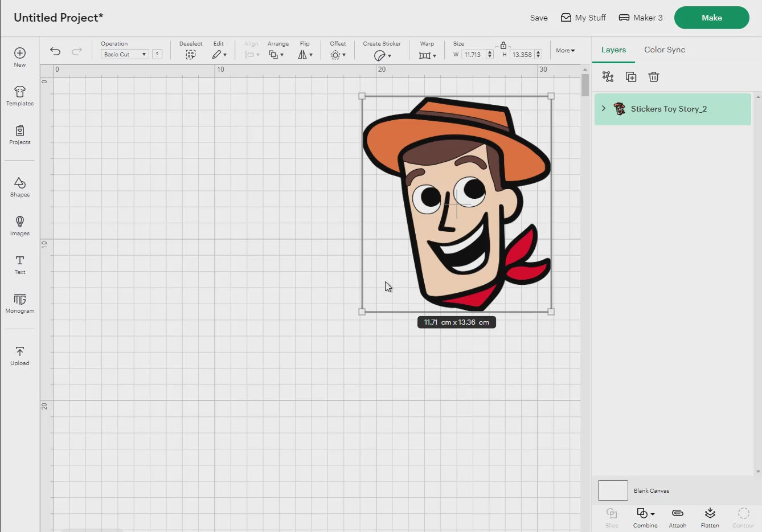Open the Offset tool
Image resolution: width=762 pixels, height=532 pixels.
pyautogui.click(x=338, y=55)
